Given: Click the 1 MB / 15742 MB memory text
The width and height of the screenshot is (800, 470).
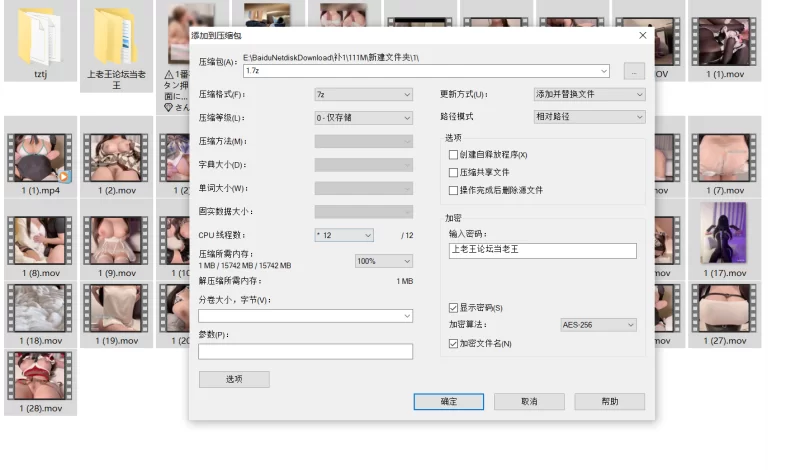Looking at the screenshot, I should point(245,266).
